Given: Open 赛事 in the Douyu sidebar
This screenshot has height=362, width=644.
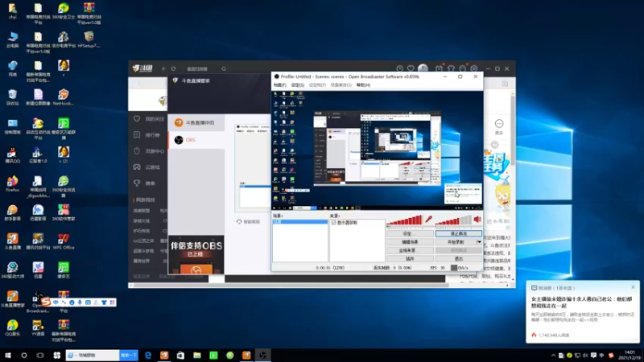Looking at the screenshot, I should point(145,183).
